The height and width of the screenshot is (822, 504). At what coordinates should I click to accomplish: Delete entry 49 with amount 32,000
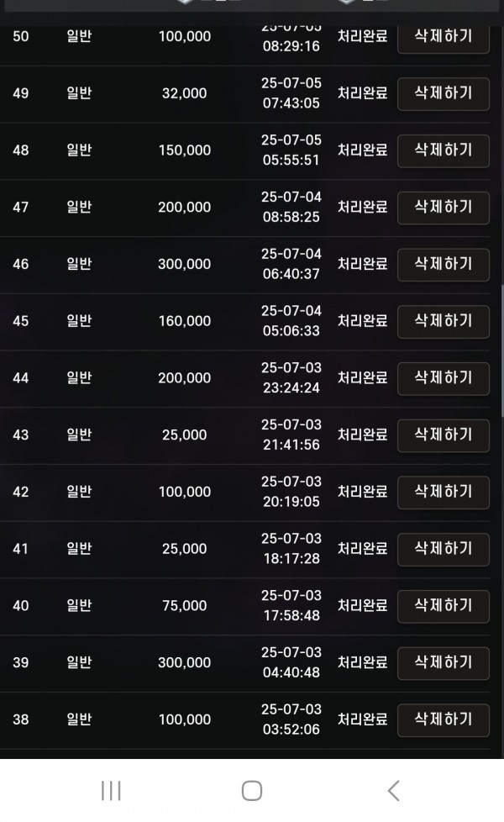point(443,93)
